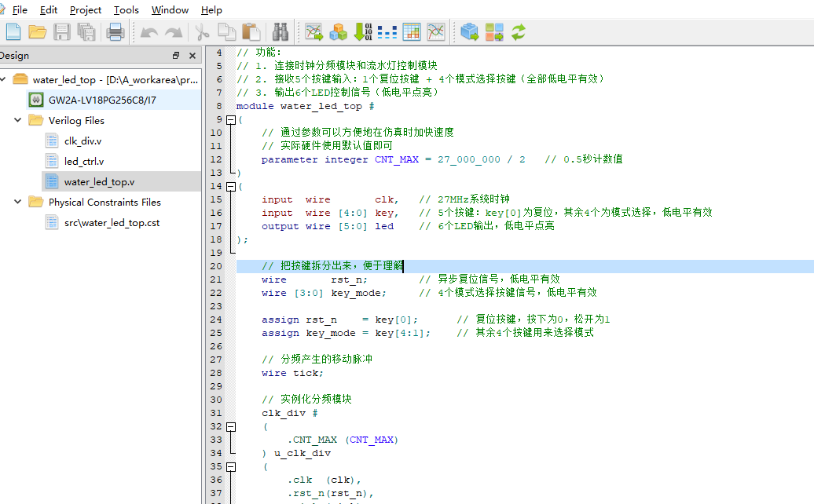Click the 'assign key_mode' code line

(x=346, y=333)
